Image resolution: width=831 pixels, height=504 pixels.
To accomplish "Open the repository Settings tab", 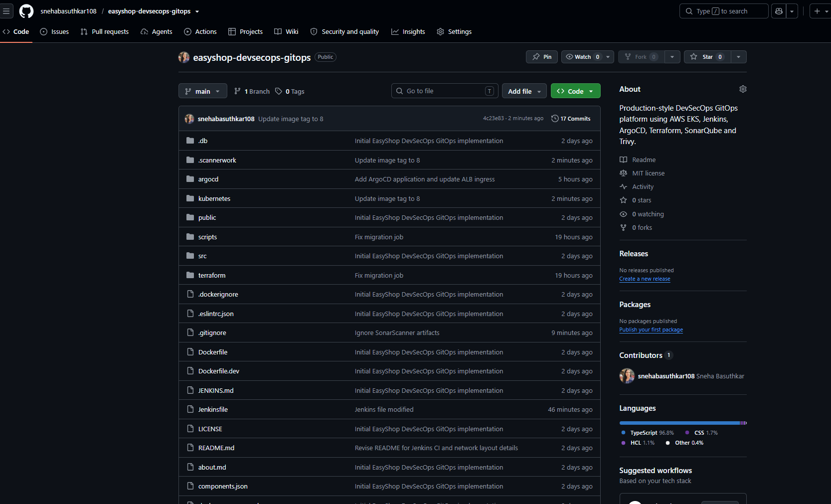I will [454, 31].
